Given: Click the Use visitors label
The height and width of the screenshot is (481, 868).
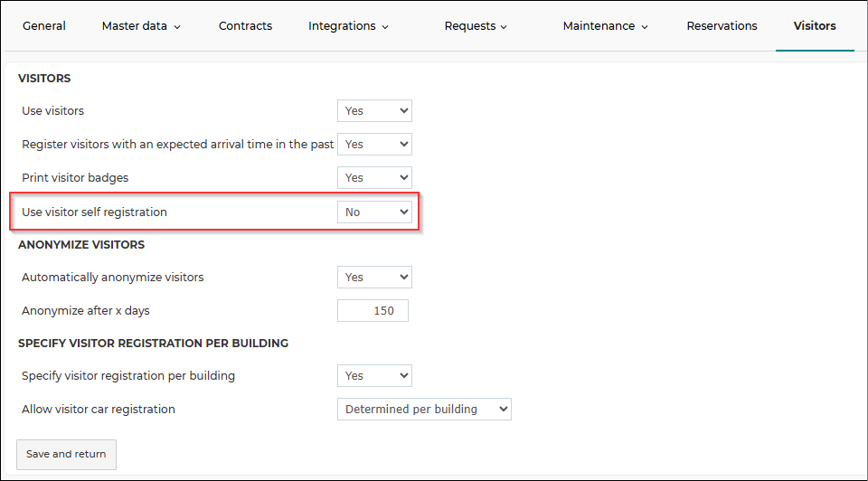Looking at the screenshot, I should pyautogui.click(x=53, y=110).
